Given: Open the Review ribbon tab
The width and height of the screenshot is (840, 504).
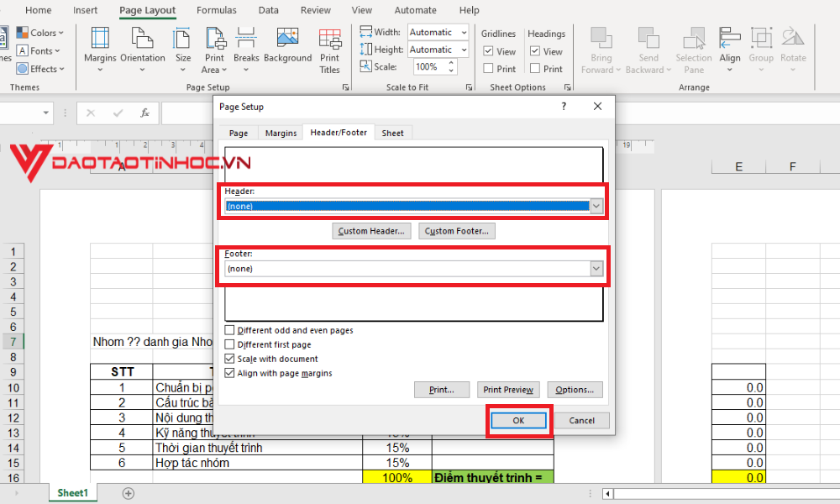Looking at the screenshot, I should pos(316,10).
